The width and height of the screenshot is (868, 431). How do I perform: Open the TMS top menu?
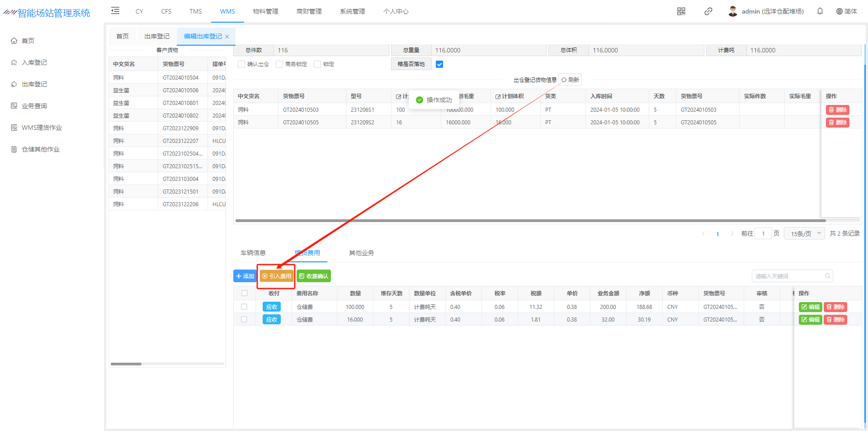pos(196,11)
